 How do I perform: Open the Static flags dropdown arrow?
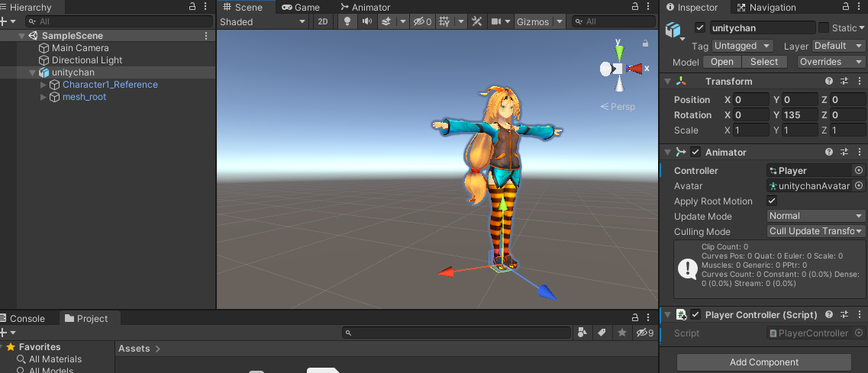[x=863, y=27]
